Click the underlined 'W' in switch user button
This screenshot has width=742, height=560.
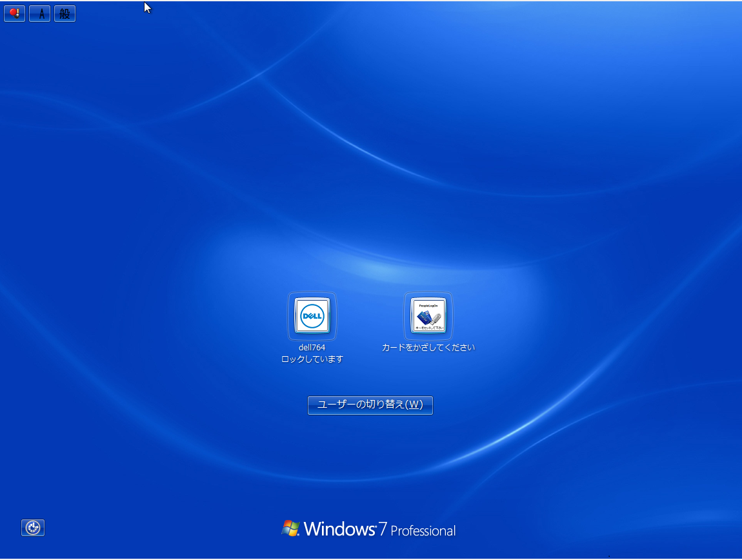click(x=415, y=405)
